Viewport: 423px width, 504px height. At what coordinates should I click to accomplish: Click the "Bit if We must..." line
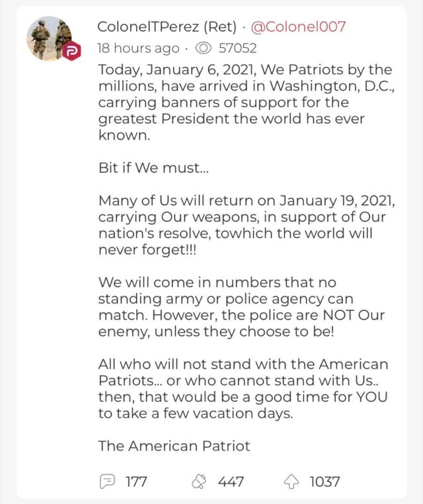tap(153, 168)
